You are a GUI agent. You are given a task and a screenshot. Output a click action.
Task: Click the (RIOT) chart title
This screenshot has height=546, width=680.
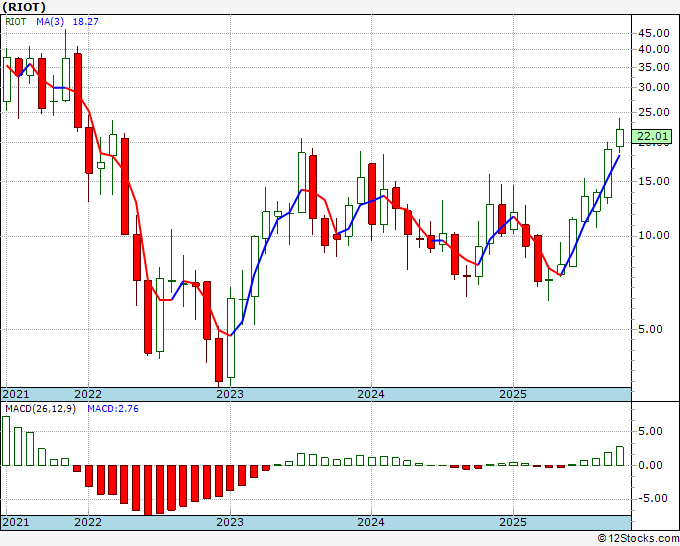(24, 7)
